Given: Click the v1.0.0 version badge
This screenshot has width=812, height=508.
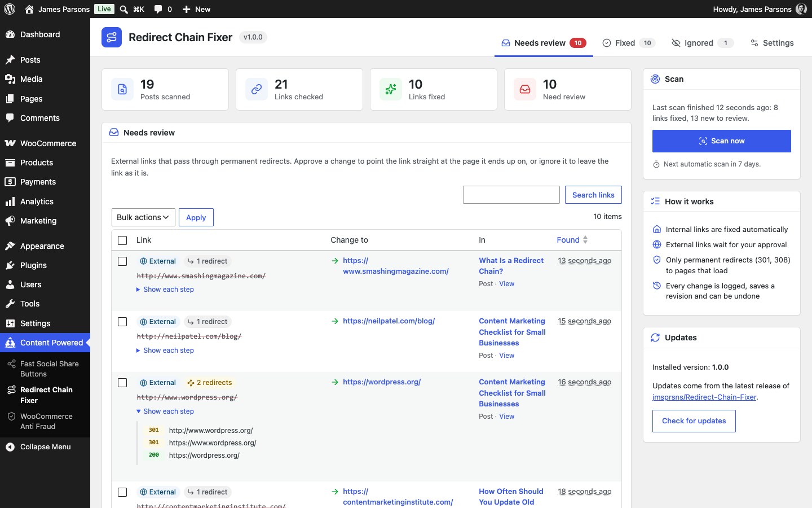Looking at the screenshot, I should tap(253, 37).
